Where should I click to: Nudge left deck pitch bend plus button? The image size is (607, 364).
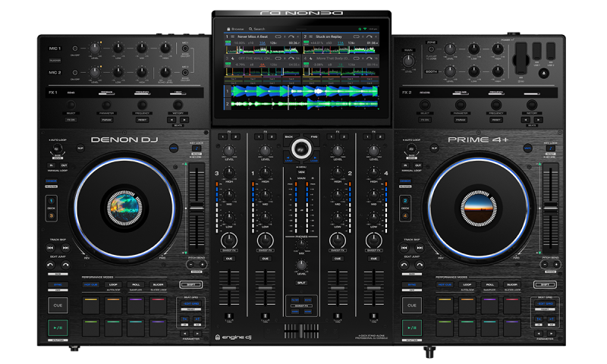click(202, 265)
